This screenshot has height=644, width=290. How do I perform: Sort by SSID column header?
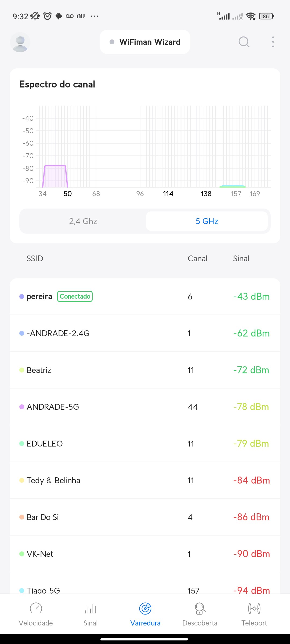35,258
